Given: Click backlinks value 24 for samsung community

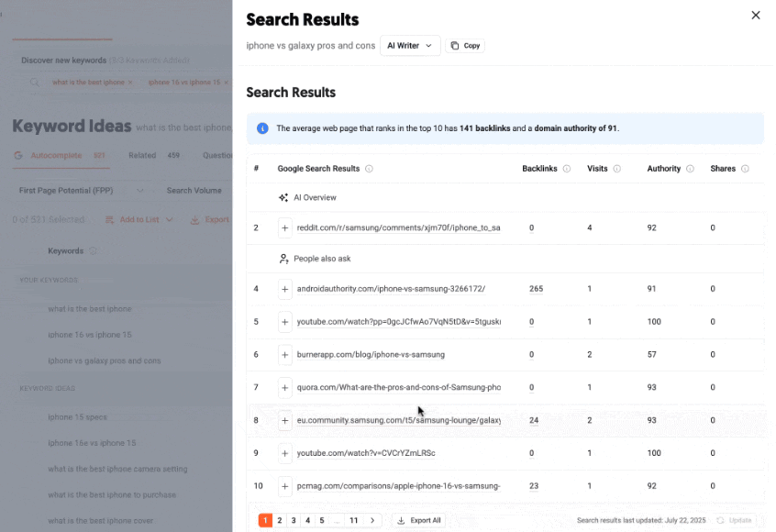Looking at the screenshot, I should 534,420.
